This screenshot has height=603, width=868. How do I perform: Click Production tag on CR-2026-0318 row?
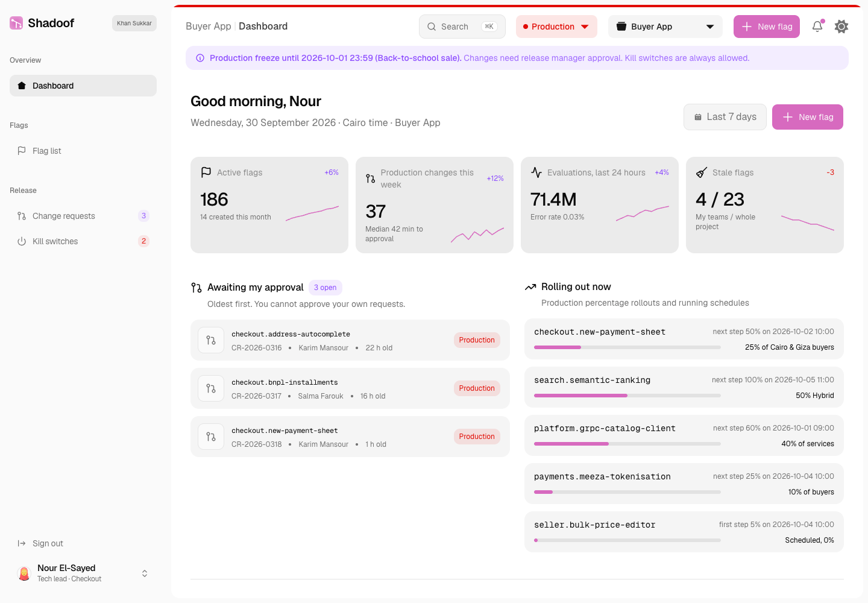pyautogui.click(x=477, y=437)
